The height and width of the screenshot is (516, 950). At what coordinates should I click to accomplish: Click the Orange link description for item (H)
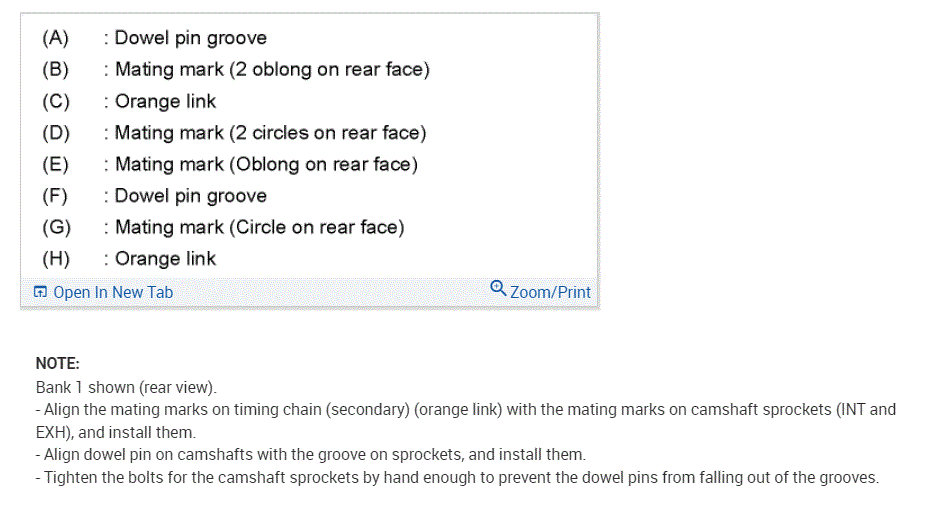[x=165, y=259]
